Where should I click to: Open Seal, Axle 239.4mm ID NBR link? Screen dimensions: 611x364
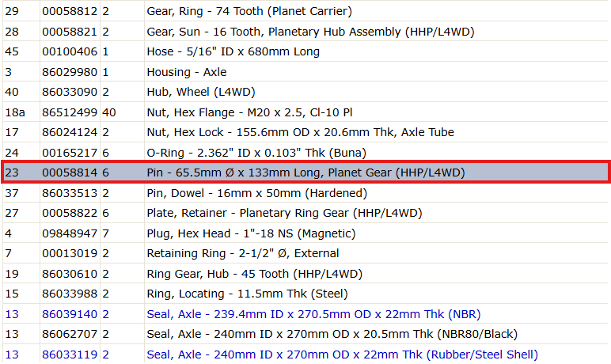point(313,314)
